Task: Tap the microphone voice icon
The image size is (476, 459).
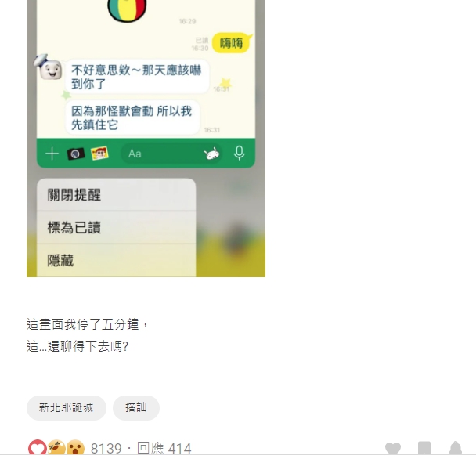Action: pyautogui.click(x=240, y=153)
